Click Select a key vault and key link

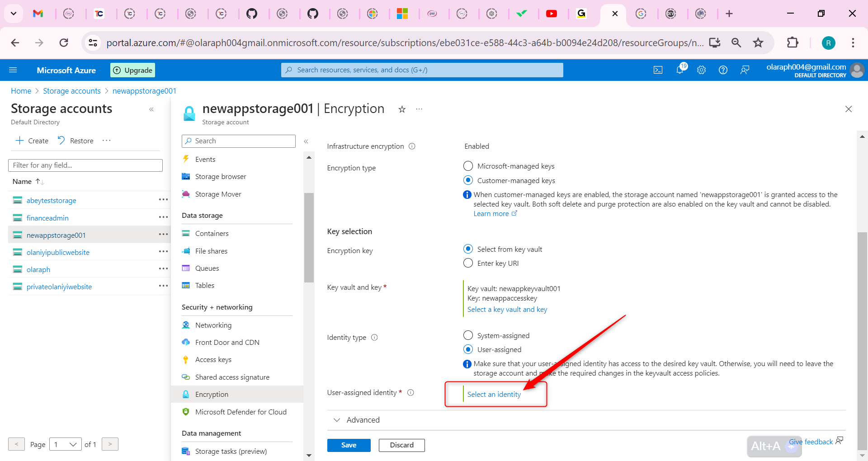[507, 310]
